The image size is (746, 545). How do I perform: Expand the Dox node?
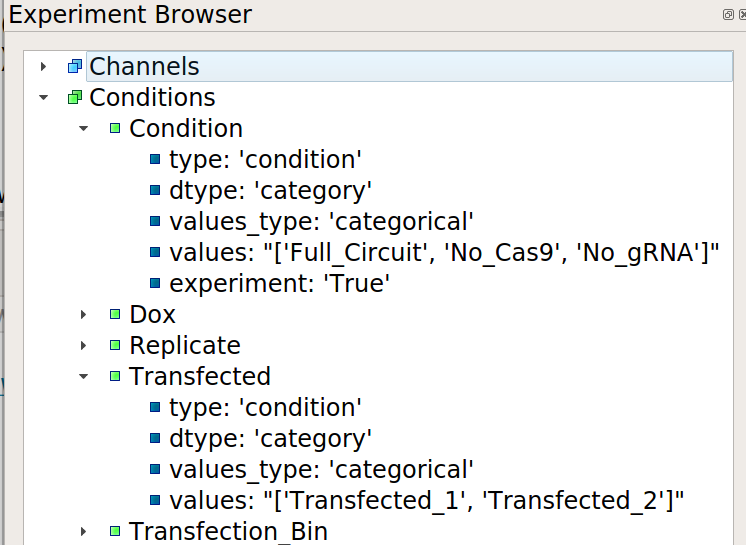click(83, 314)
